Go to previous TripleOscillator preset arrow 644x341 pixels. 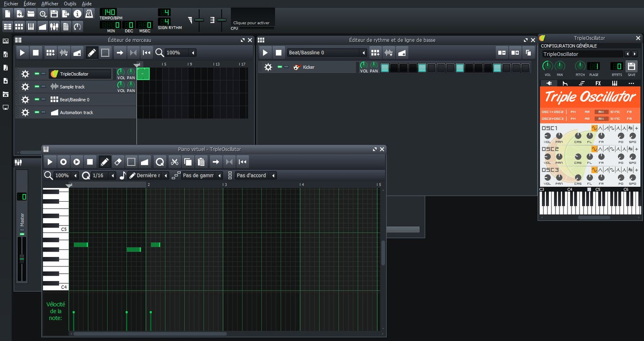pos(627,54)
